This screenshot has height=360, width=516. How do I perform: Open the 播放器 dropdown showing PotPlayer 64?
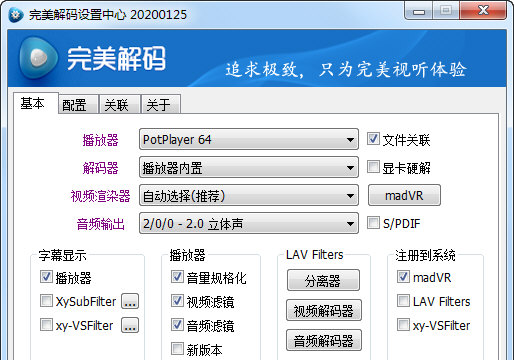pyautogui.click(x=249, y=139)
